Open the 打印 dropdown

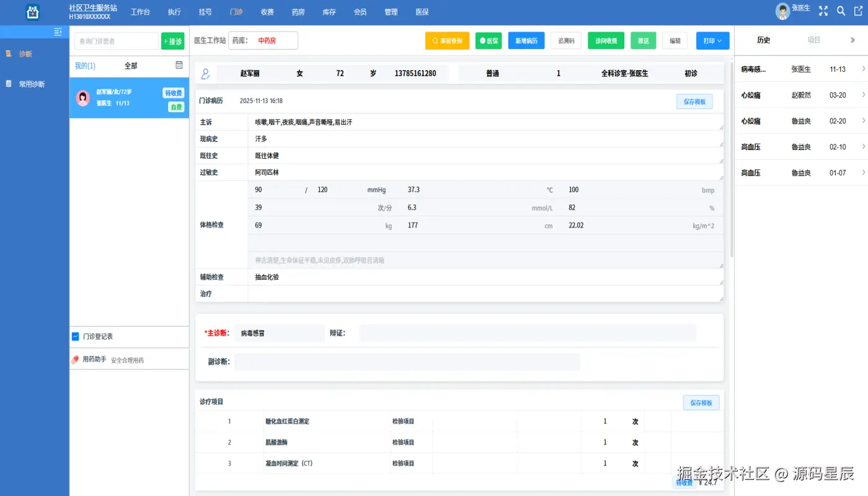pyautogui.click(x=713, y=41)
